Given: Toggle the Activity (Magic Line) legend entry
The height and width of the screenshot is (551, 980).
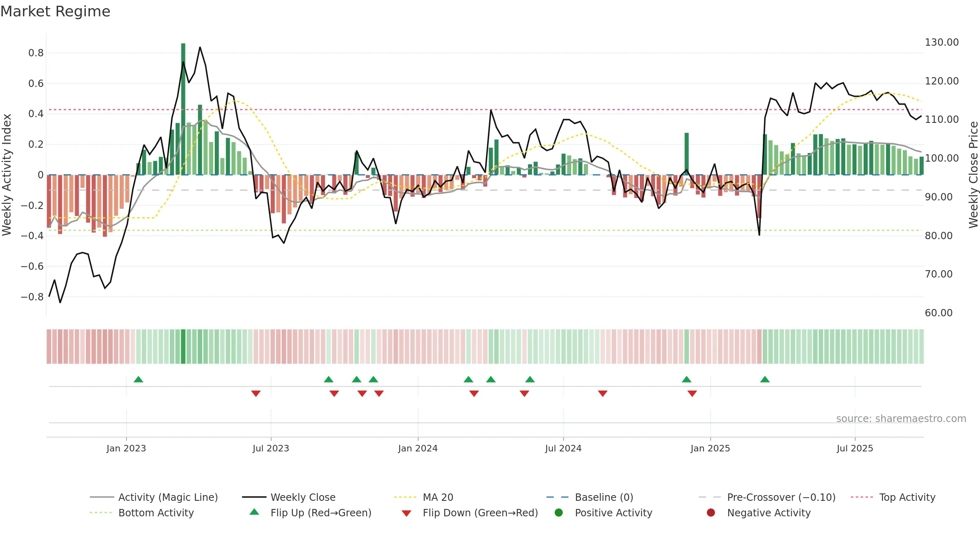Looking at the screenshot, I should click(154, 497).
